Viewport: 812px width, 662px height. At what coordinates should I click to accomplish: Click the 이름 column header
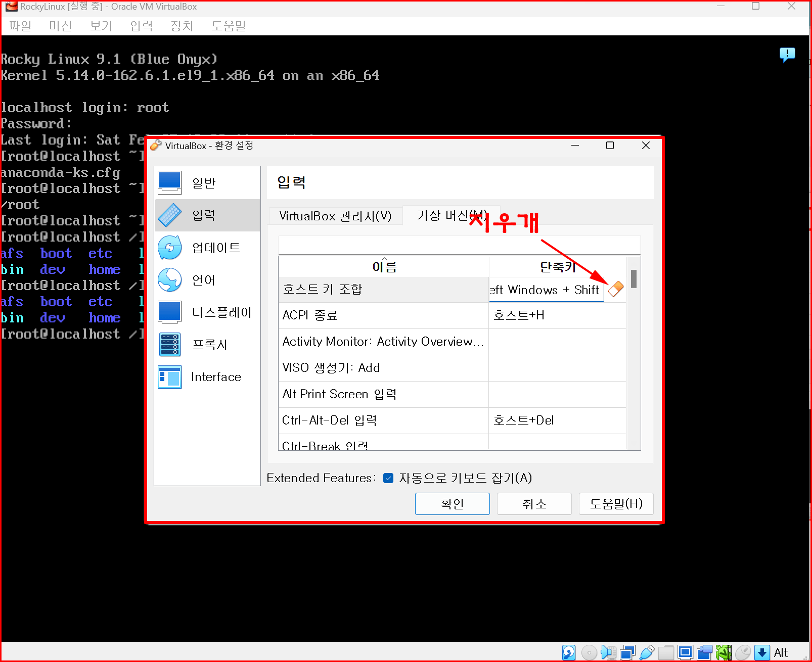tap(384, 267)
